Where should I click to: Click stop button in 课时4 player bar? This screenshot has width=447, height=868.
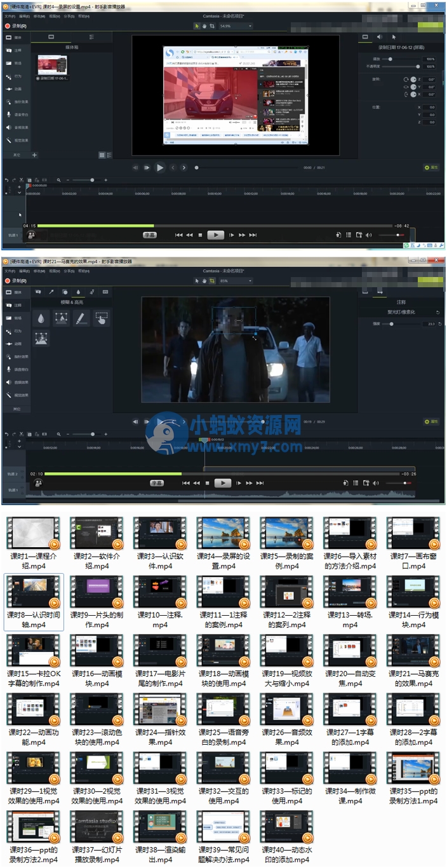coord(200,235)
